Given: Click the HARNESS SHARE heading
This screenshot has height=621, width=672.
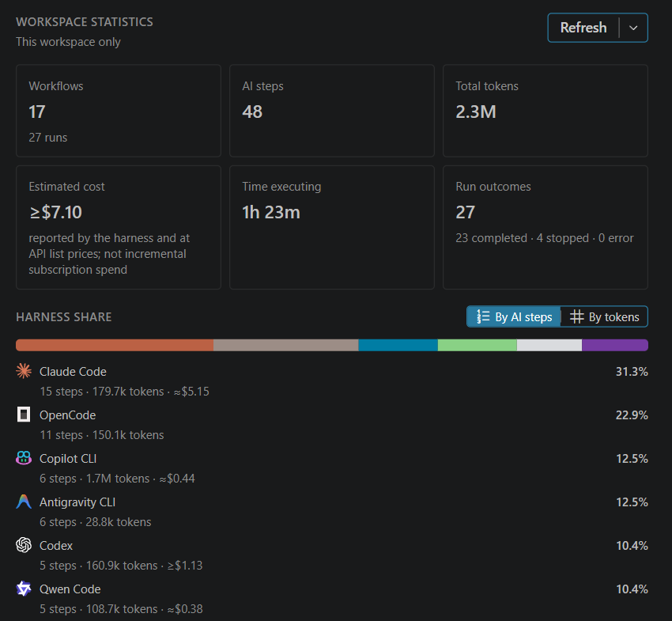Looking at the screenshot, I should pos(64,317).
